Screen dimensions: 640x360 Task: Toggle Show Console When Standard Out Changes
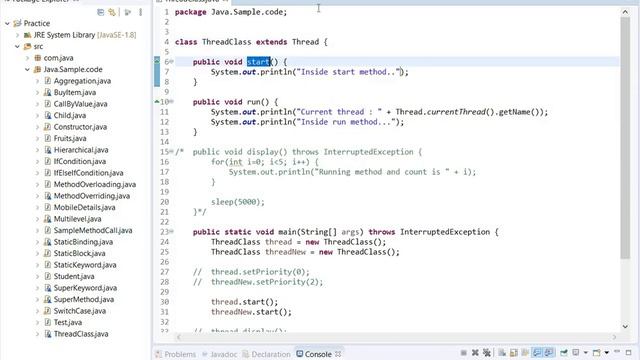pyautogui.click(x=537, y=353)
